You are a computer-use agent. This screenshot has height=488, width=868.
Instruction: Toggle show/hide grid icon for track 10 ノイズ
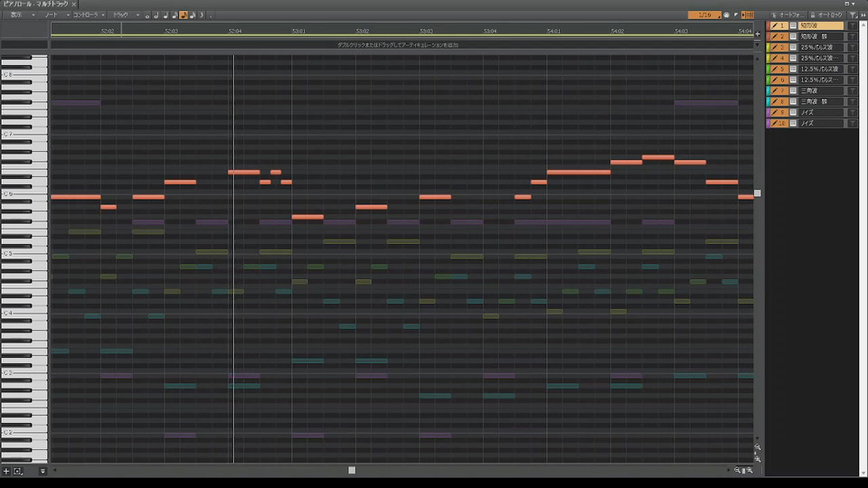(x=793, y=124)
